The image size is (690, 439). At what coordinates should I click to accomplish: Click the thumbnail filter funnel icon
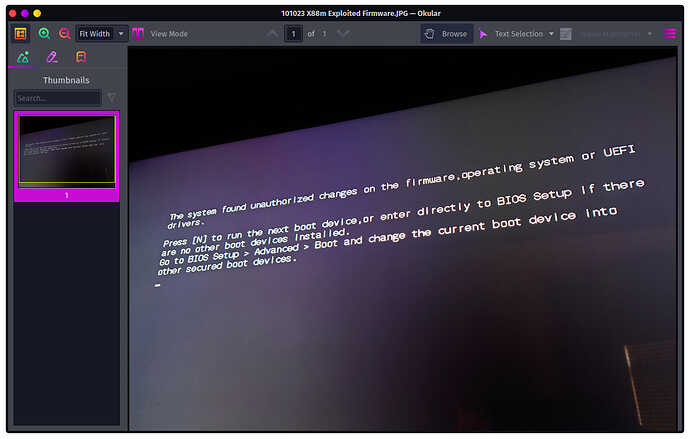pos(111,98)
